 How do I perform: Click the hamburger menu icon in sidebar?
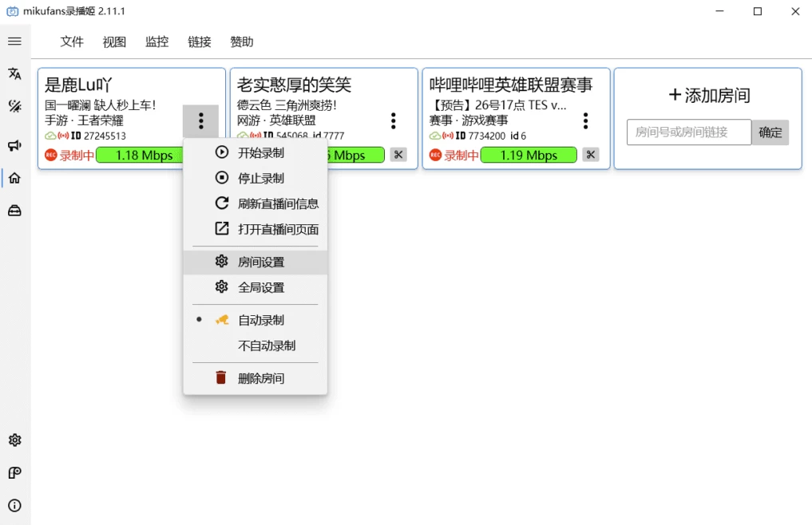coord(14,41)
